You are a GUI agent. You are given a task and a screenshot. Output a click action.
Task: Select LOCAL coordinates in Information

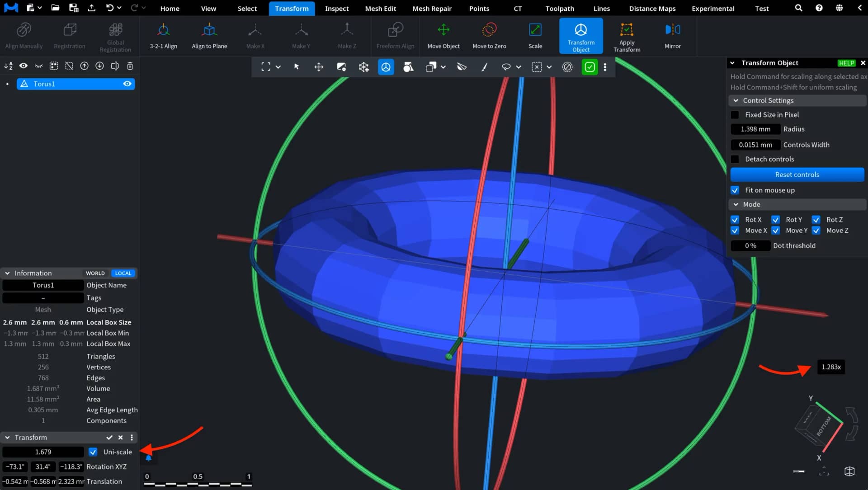123,273
